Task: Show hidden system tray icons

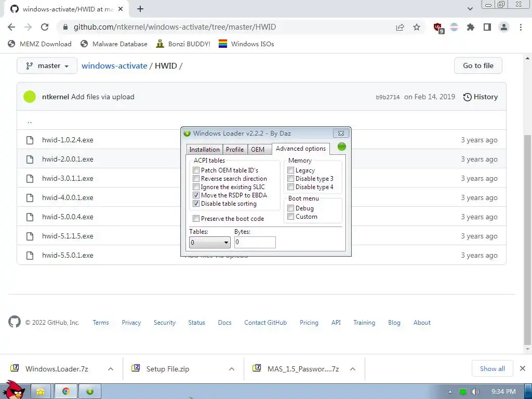Action: point(450,392)
